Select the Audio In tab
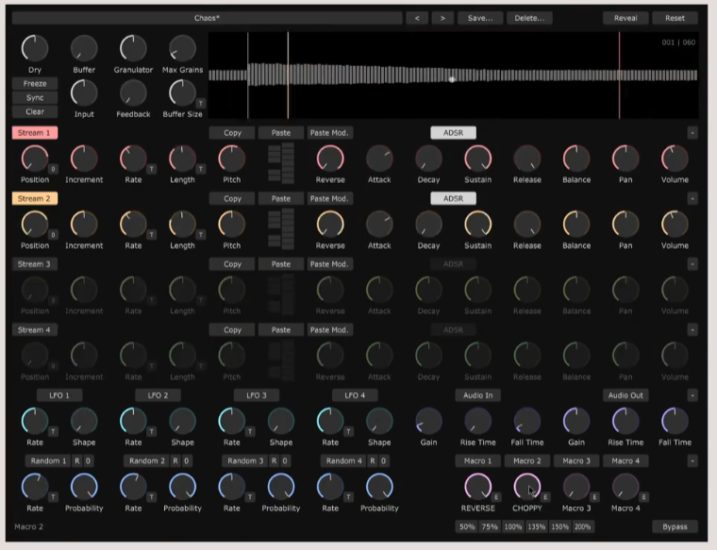The width and height of the screenshot is (717, 550). [478, 395]
